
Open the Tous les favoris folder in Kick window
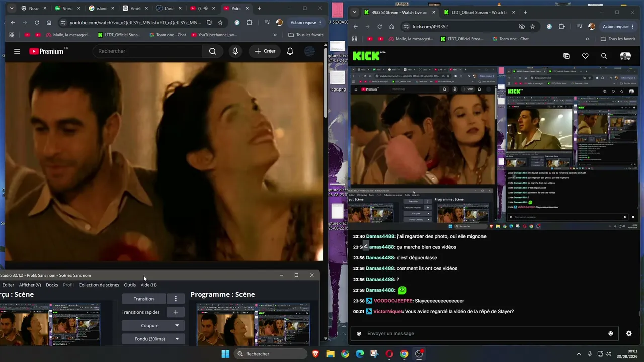coord(618,39)
